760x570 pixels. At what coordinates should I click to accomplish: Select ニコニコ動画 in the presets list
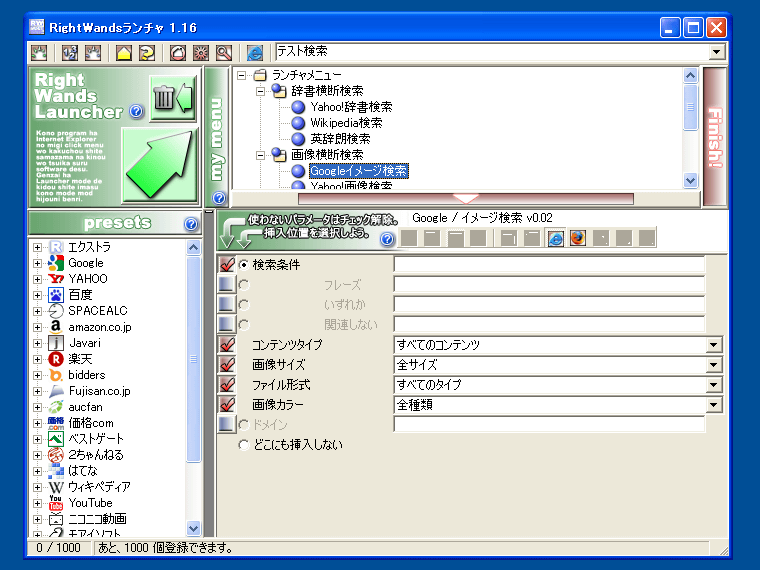pos(97,519)
